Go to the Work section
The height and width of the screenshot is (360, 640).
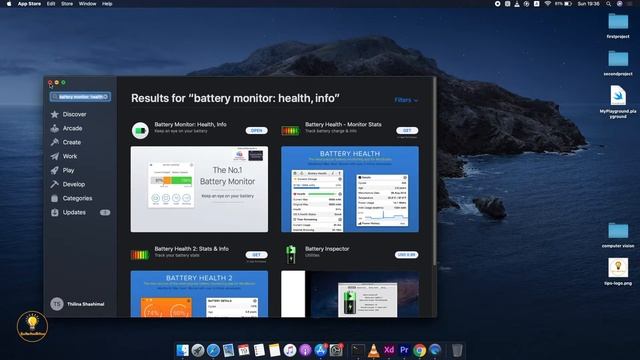(x=69, y=156)
